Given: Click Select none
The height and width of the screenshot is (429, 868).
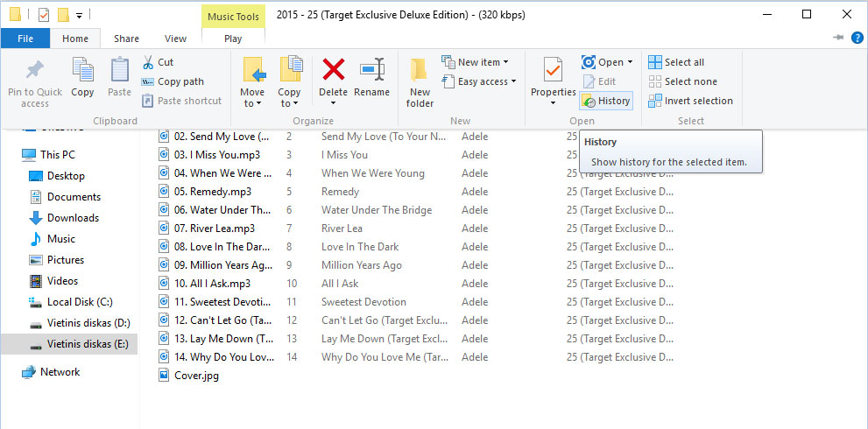Looking at the screenshot, I should [682, 81].
